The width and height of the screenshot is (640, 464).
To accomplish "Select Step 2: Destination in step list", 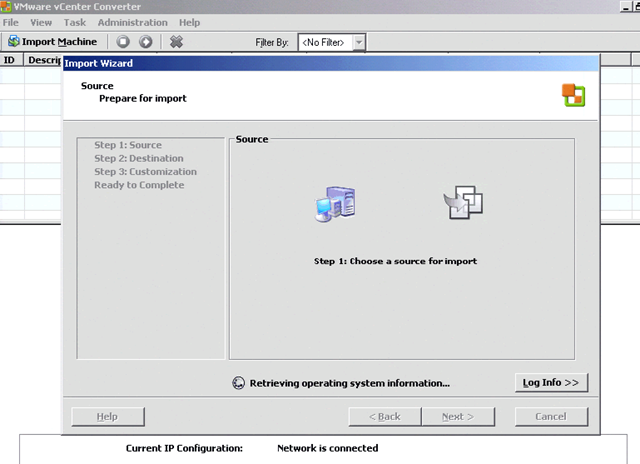I will point(139,158).
